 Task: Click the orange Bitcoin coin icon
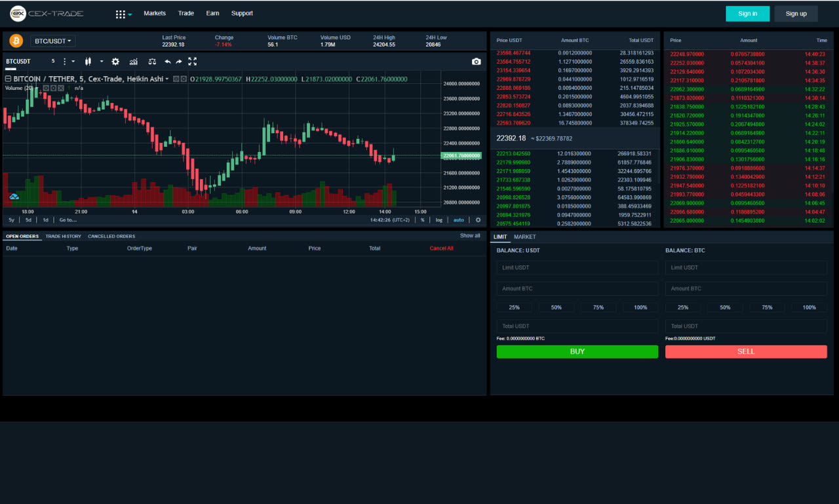(16, 41)
